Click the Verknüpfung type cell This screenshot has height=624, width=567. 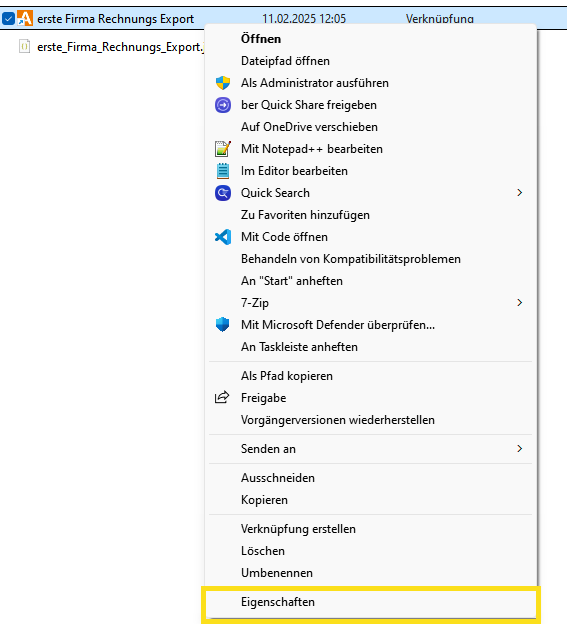pyautogui.click(x=440, y=19)
